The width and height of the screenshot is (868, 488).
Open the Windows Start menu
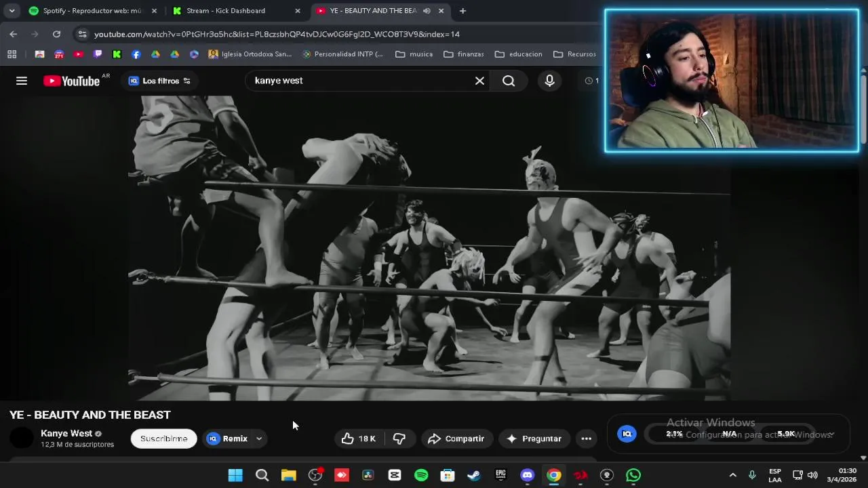(235, 475)
